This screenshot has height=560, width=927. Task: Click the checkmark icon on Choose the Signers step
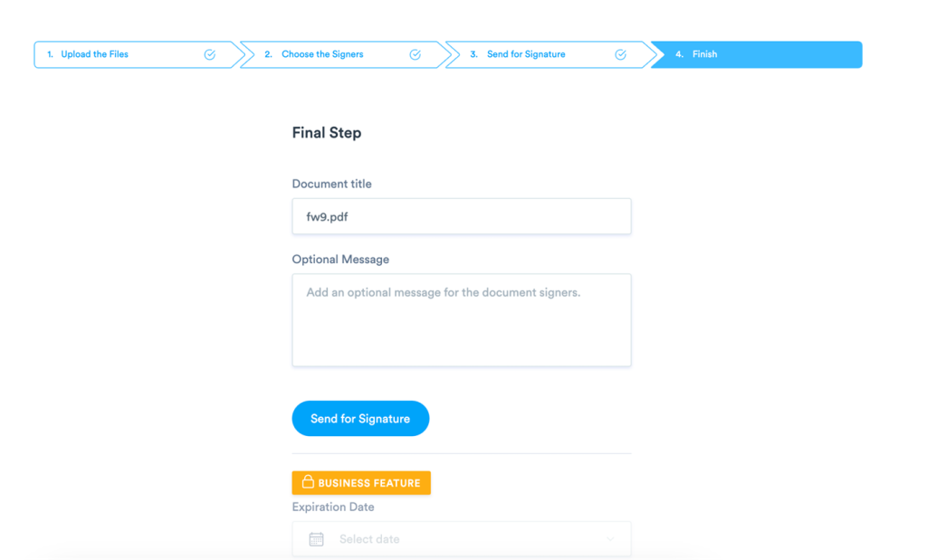coord(415,54)
